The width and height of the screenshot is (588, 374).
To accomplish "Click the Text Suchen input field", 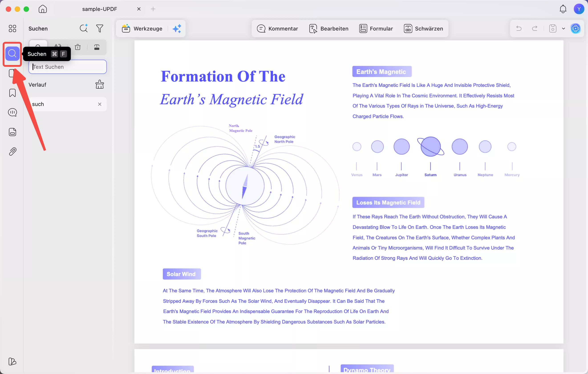I will [68, 67].
